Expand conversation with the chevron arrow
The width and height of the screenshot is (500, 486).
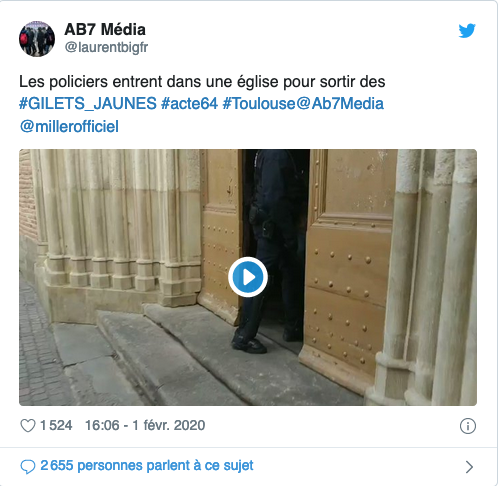[469, 467]
